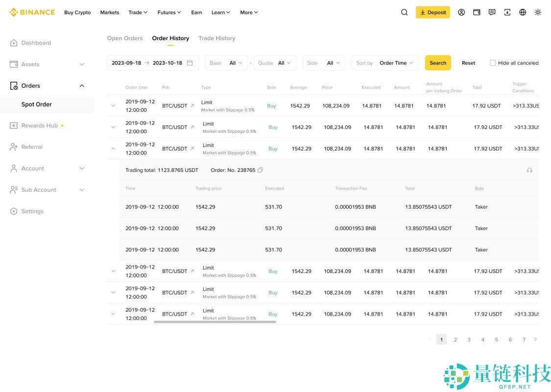The image size is (551, 392).
Task: Check the Hide all canceled checkbox
Action: click(x=493, y=63)
